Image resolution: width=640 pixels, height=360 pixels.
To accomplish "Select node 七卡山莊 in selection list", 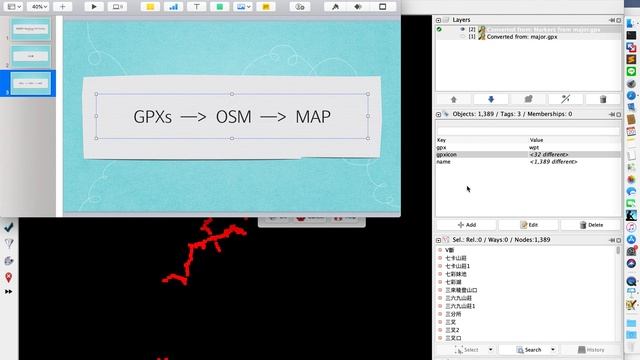I will [456, 258].
